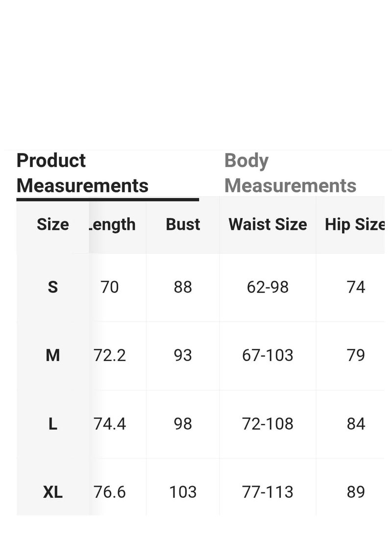Click the Waist Size column header
392x535 pixels.
coord(268,224)
